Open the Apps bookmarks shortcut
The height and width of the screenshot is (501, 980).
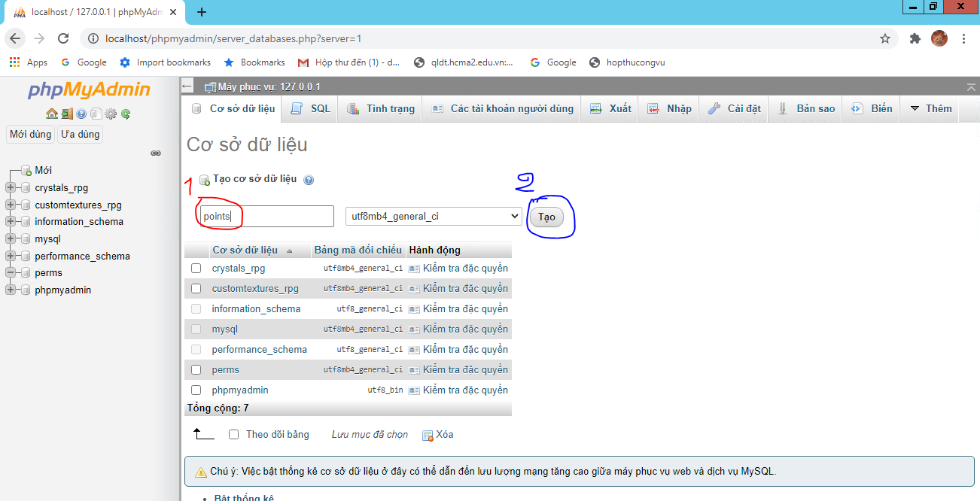tap(28, 62)
